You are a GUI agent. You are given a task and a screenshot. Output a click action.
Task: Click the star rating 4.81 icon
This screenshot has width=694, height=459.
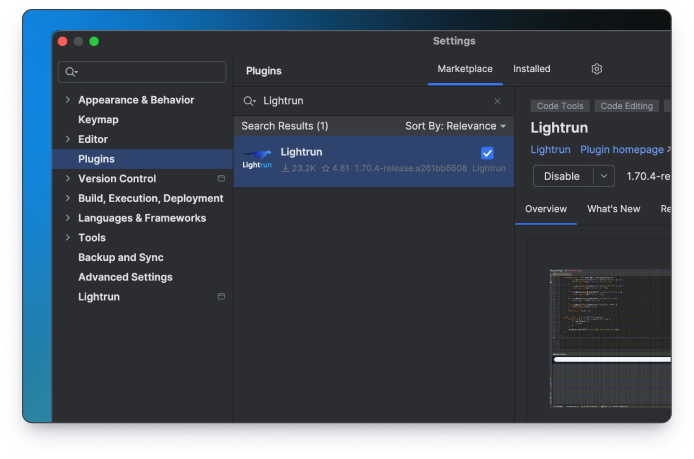point(326,168)
